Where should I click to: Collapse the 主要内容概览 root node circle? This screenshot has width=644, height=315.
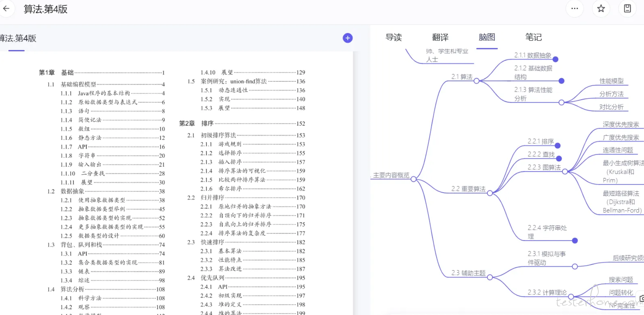pyautogui.click(x=413, y=179)
